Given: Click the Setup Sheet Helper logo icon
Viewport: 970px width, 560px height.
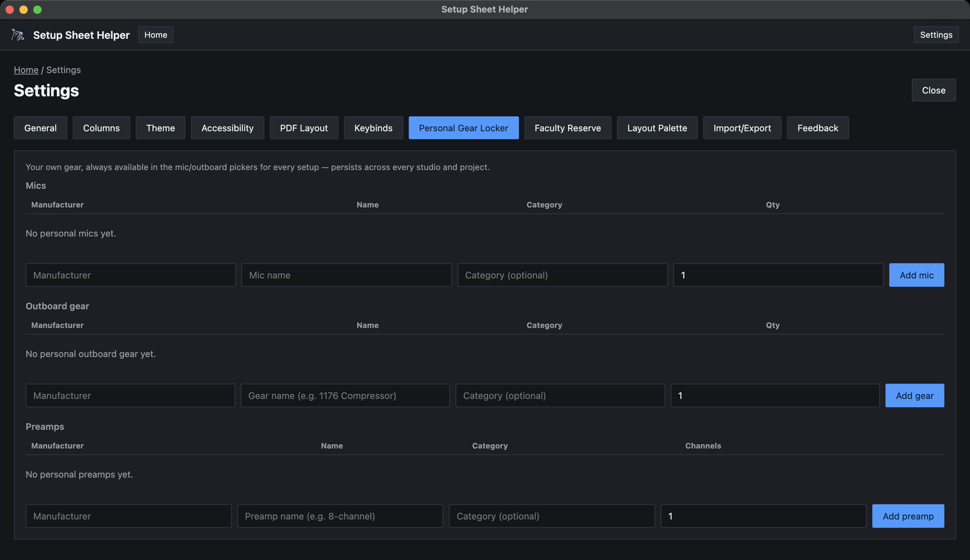Looking at the screenshot, I should 18,35.
